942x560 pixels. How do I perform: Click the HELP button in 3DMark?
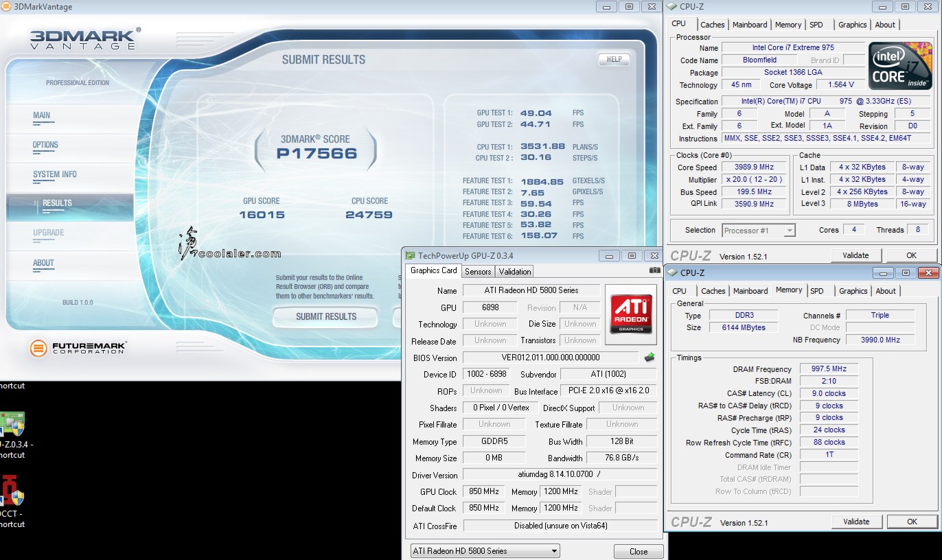[614, 60]
